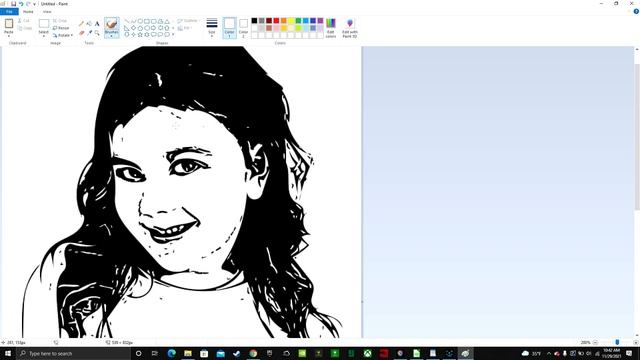Viewport: 640px width, 360px height.
Task: Click the Windows Start button
Action: pyautogui.click(x=8, y=353)
